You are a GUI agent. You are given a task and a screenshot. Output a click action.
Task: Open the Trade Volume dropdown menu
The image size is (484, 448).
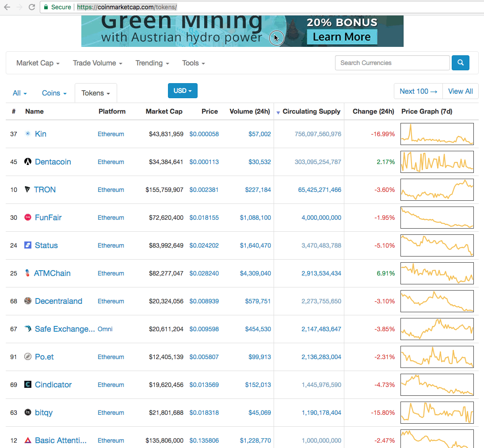click(x=98, y=63)
